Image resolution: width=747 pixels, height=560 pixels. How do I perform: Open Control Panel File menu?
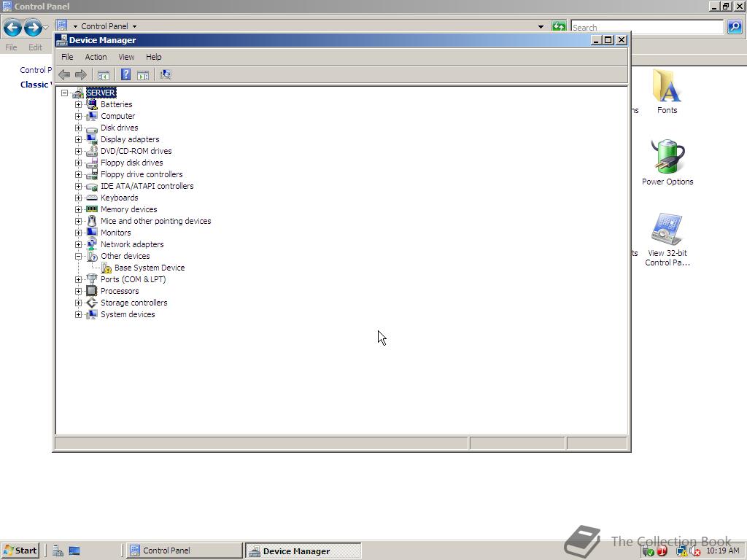coord(11,47)
